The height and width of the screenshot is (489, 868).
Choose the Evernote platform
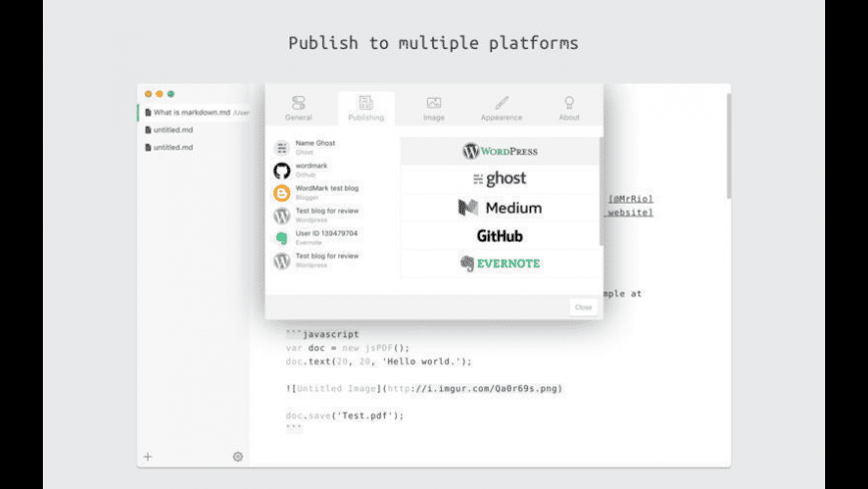(500, 263)
